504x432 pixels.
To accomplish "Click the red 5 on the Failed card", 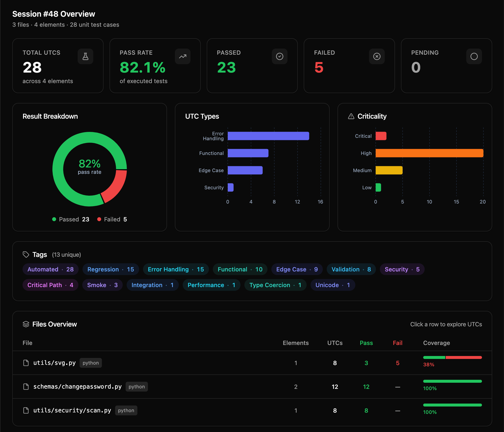I will tap(319, 67).
